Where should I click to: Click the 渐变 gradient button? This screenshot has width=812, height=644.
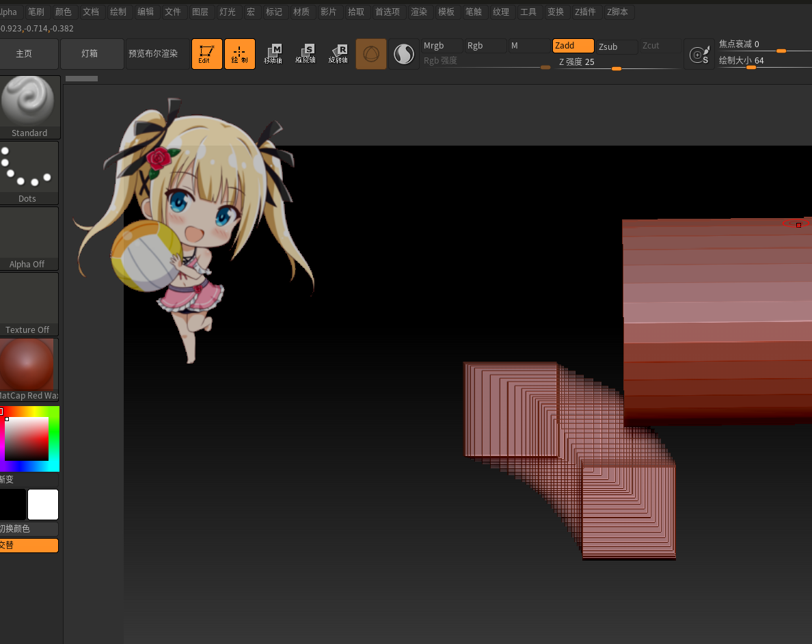[29, 480]
